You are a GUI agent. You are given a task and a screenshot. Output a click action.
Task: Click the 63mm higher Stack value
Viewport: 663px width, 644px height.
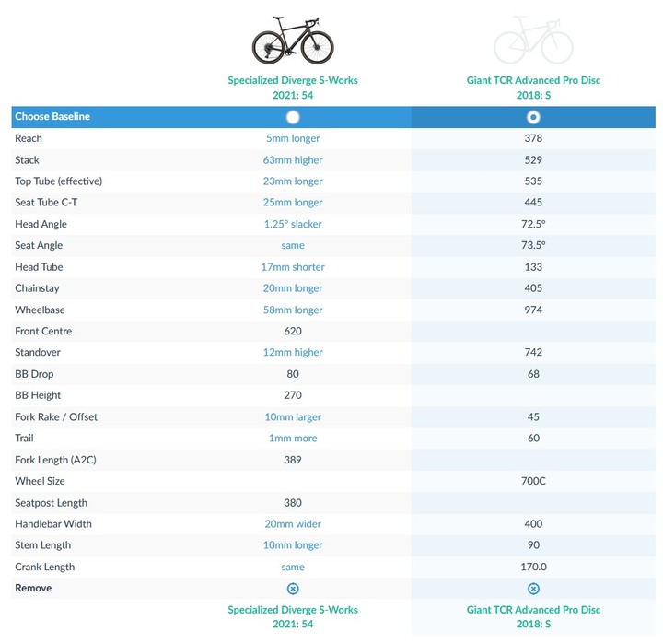coord(293,160)
